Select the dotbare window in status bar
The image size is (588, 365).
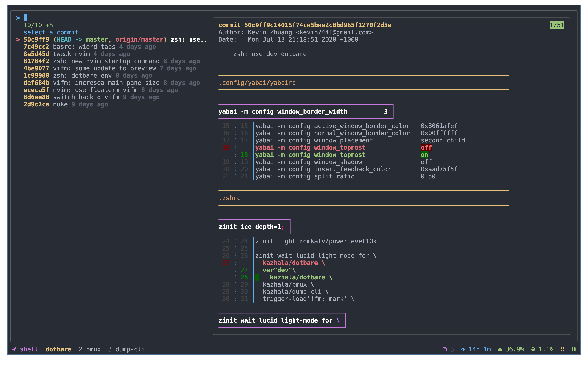(58, 349)
